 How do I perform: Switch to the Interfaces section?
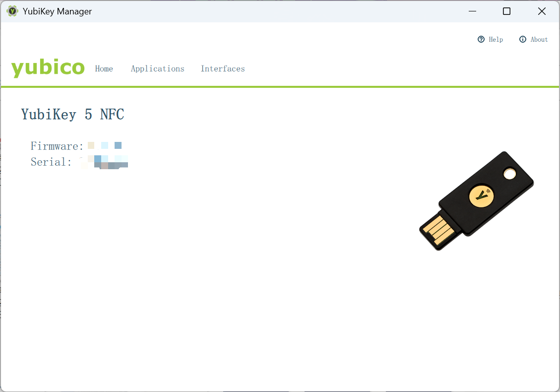(223, 68)
